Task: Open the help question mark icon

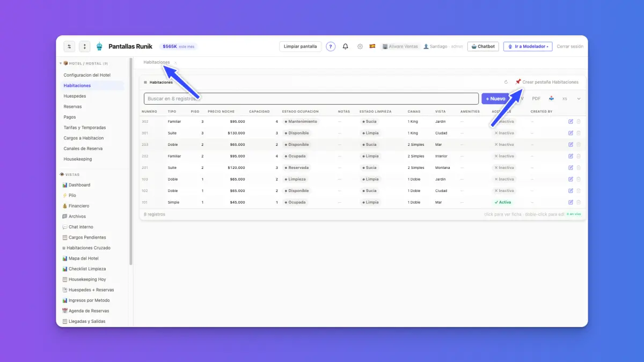Action: (331, 47)
